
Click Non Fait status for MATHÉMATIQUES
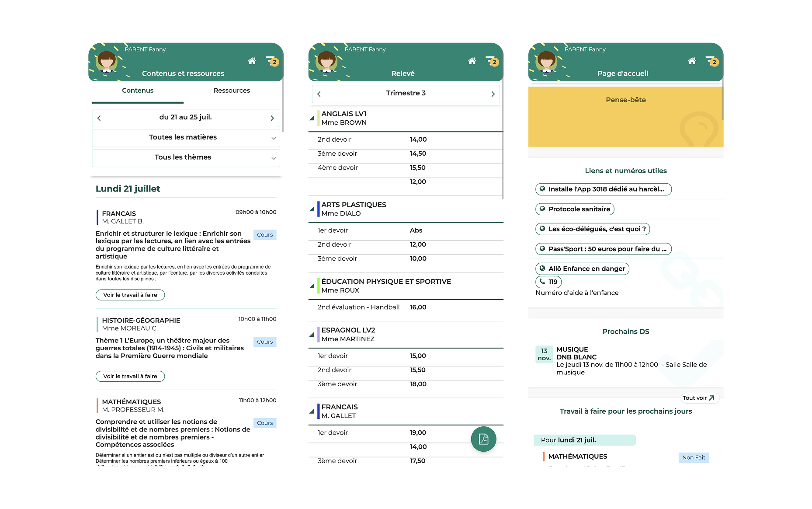[x=694, y=457]
